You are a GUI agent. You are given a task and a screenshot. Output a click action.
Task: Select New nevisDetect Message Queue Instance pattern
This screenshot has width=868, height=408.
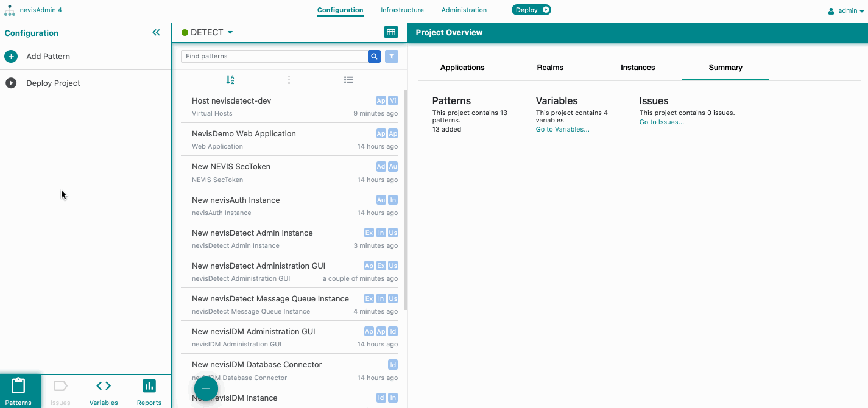[289, 304]
